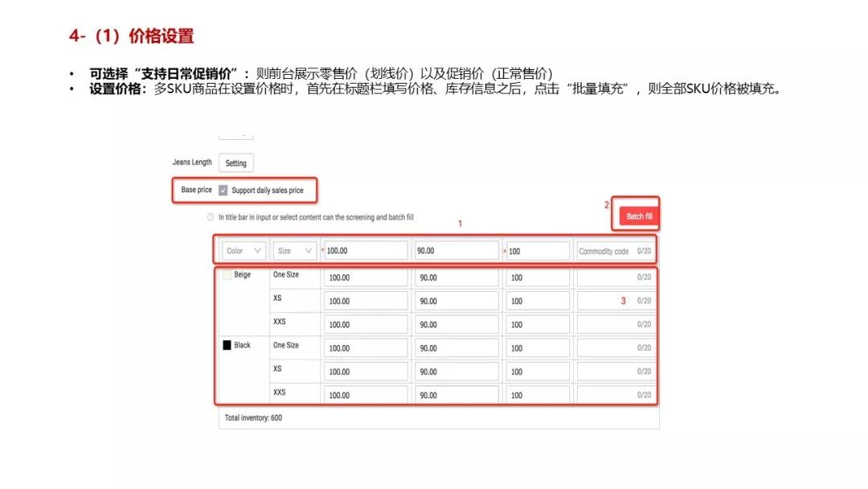
Task: Click the price input of Black One Size row
Action: click(366, 347)
